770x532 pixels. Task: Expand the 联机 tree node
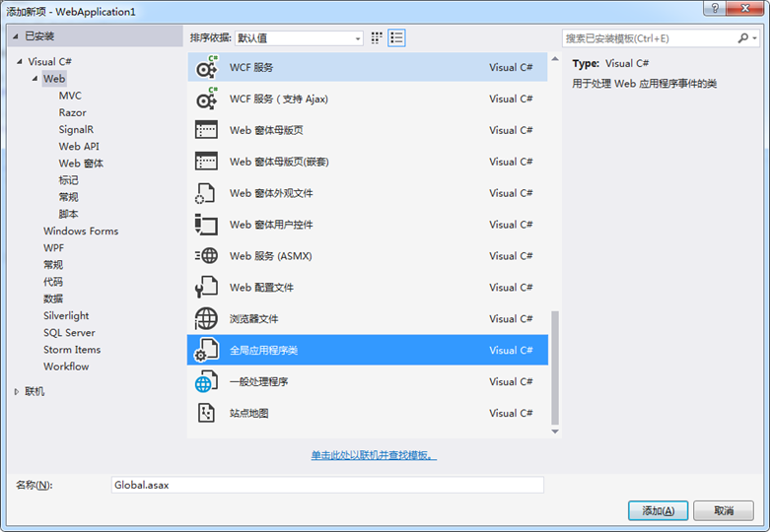point(16,392)
